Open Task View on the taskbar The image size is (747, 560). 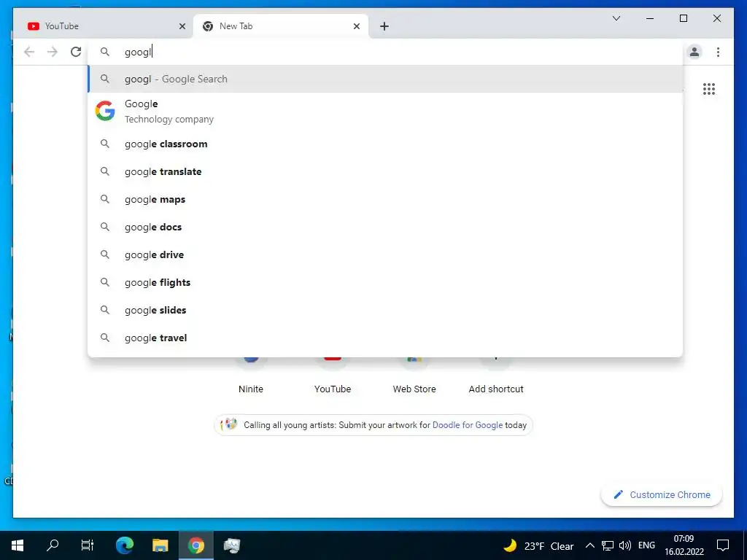[x=88, y=545]
